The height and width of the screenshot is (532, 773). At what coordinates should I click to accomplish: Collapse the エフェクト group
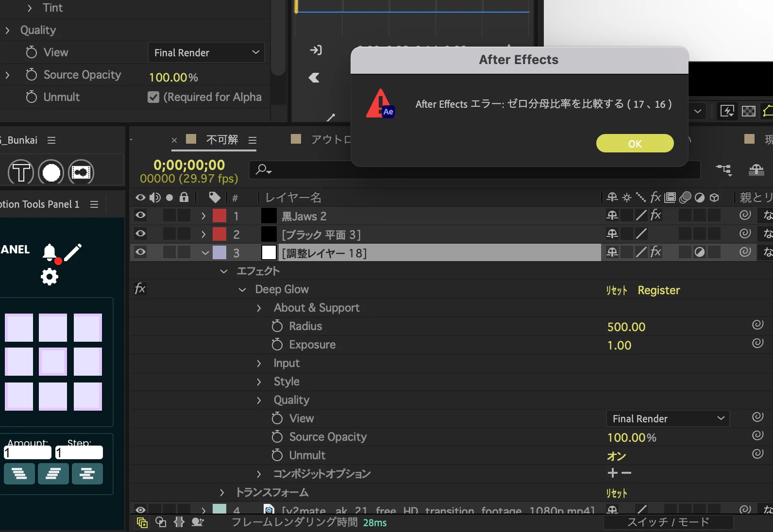224,271
